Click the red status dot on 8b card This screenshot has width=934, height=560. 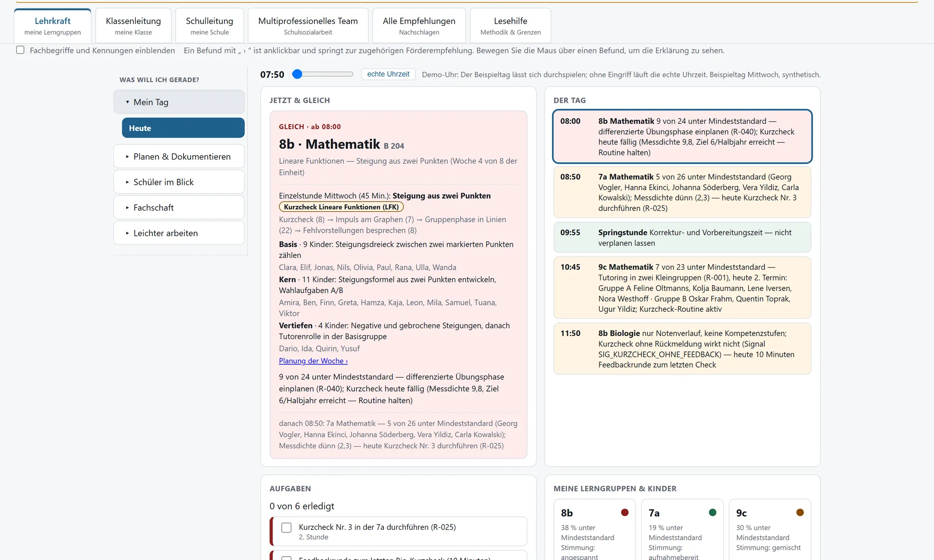[625, 512]
